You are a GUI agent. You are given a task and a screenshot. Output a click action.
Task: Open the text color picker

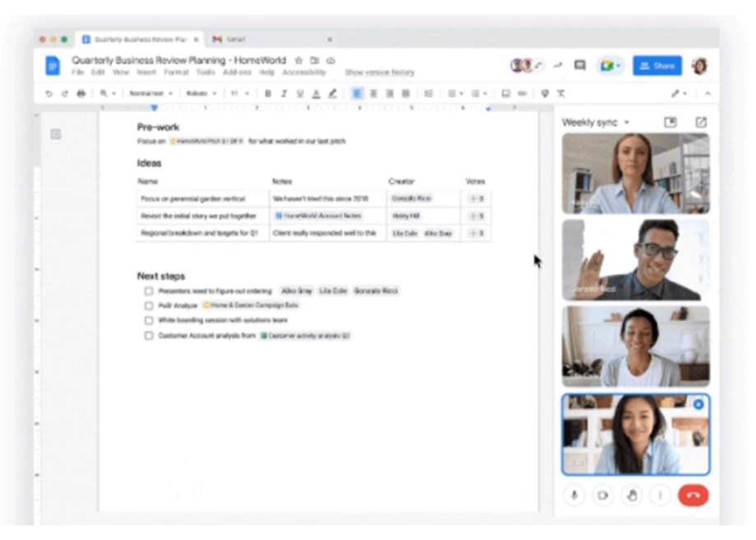pos(317,93)
